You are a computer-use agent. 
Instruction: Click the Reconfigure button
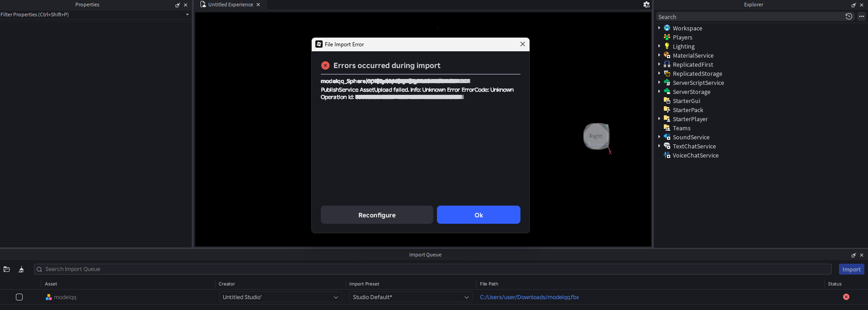pyautogui.click(x=377, y=215)
